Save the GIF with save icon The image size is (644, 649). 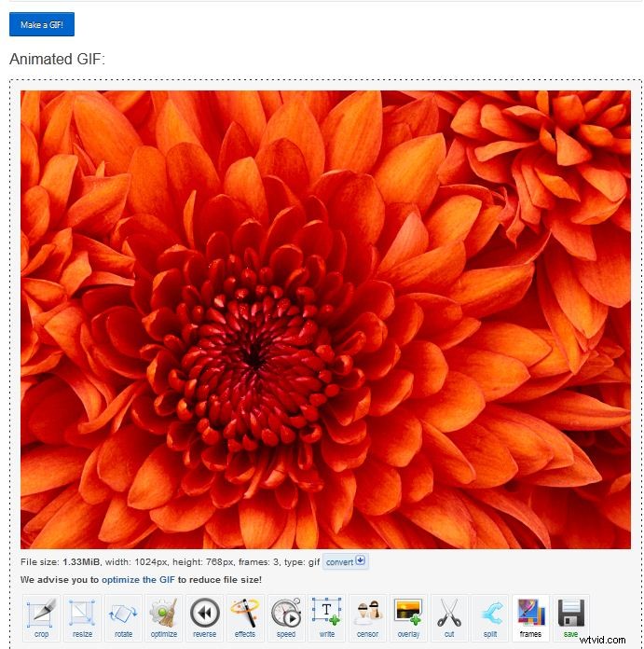570,617
